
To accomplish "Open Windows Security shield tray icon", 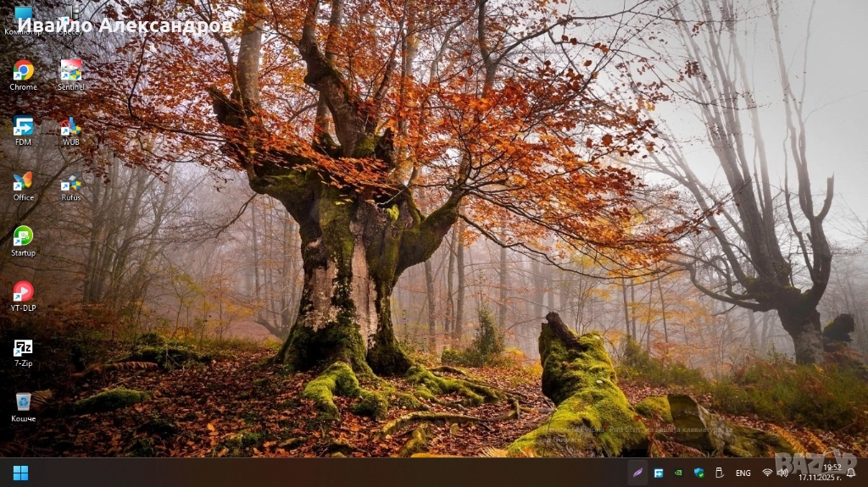I will click(x=698, y=473).
